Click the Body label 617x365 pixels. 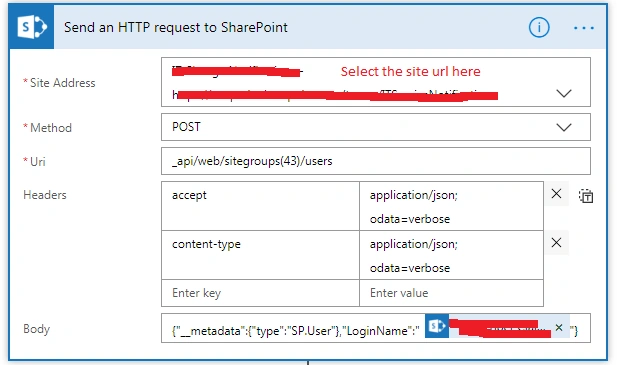click(x=37, y=329)
